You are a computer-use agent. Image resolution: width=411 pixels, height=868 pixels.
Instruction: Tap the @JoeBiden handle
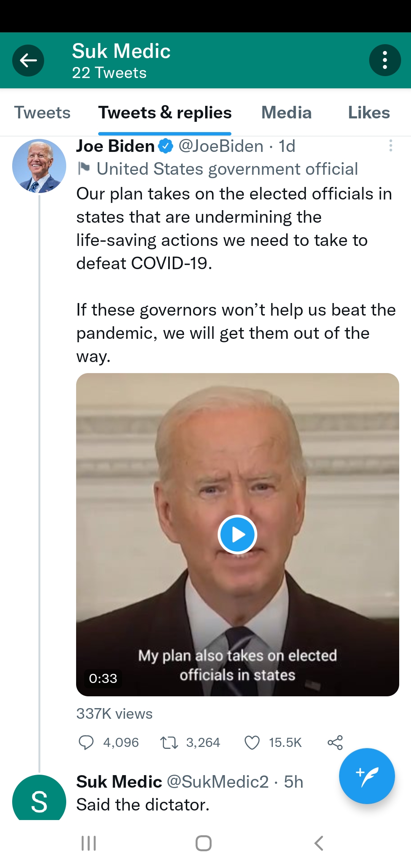221,146
